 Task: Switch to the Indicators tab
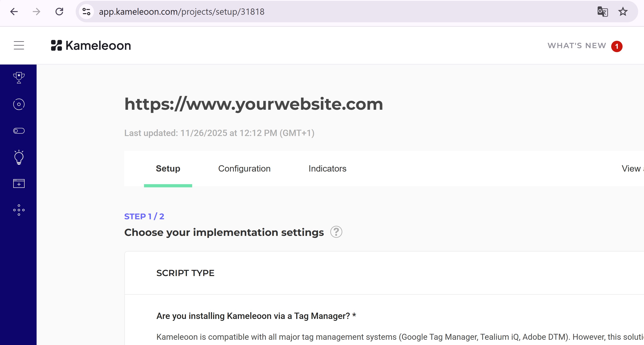[x=327, y=168]
